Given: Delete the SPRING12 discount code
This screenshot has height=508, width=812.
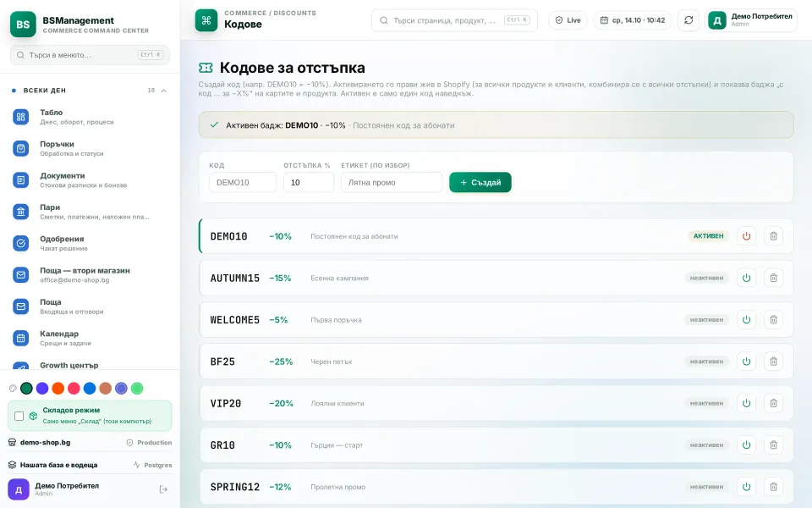Looking at the screenshot, I should click(773, 487).
